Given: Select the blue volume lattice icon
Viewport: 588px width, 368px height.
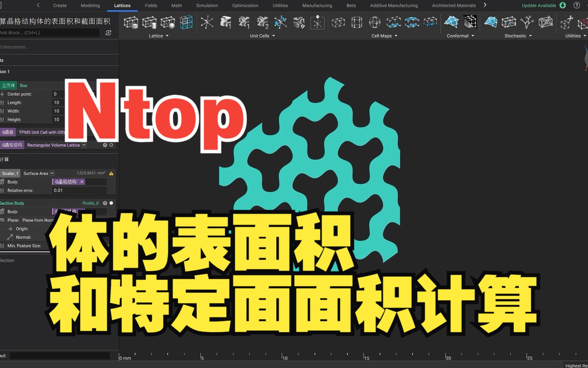Looking at the screenshot, I should 186,22.
